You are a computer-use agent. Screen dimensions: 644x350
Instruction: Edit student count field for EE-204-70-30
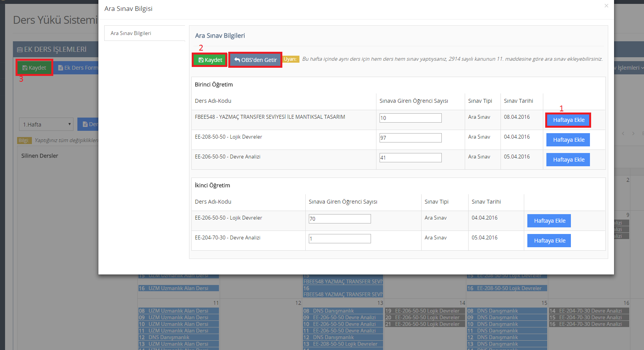tap(339, 239)
